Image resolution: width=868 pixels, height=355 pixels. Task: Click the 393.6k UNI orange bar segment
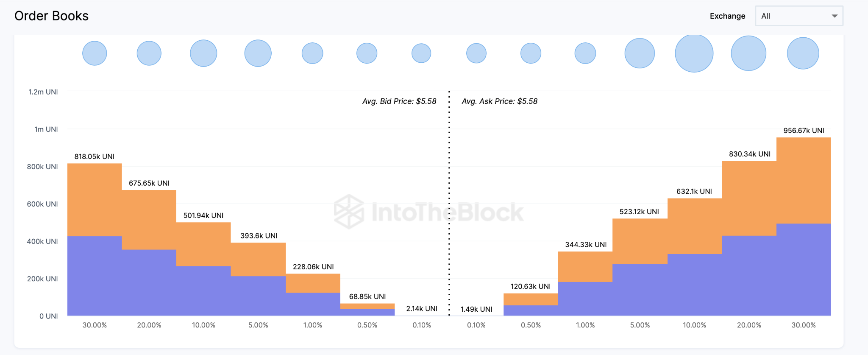tap(258, 259)
